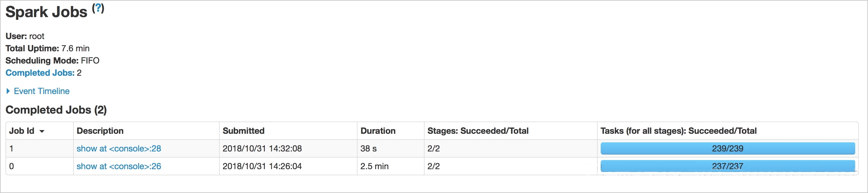
Task: Click the Completed Jobs (2) section heading
Action: (56, 110)
